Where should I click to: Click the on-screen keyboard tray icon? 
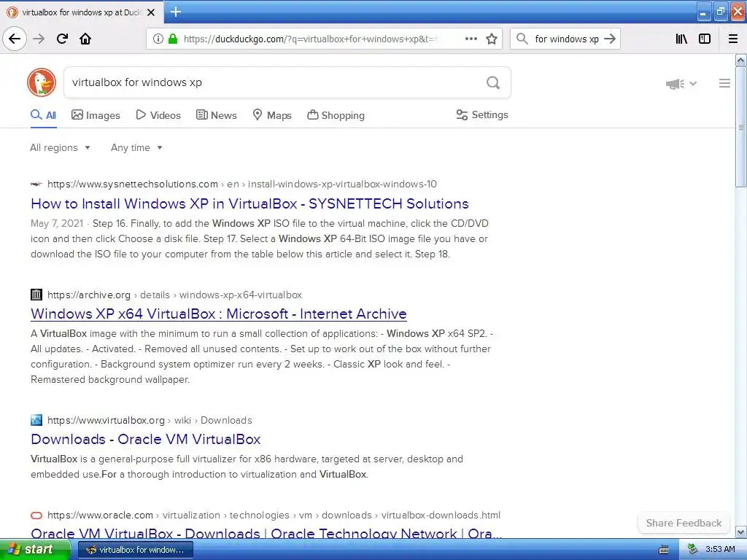[663, 550]
